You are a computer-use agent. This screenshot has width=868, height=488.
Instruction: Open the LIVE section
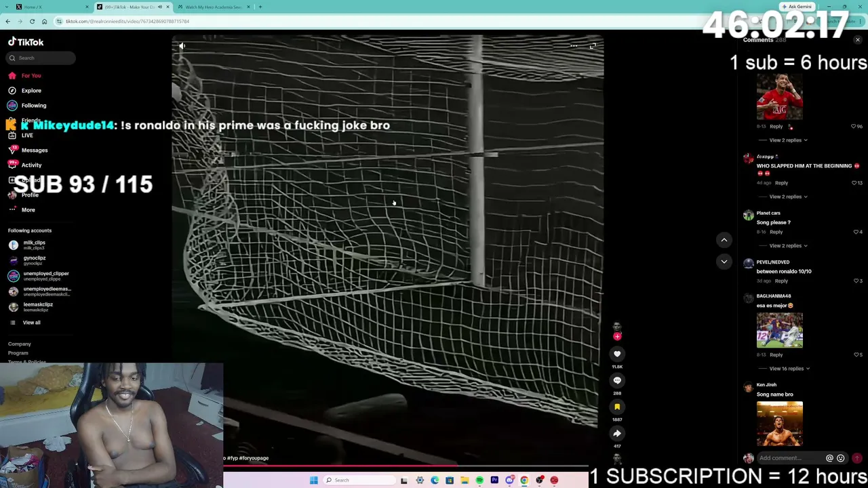[20, 135]
